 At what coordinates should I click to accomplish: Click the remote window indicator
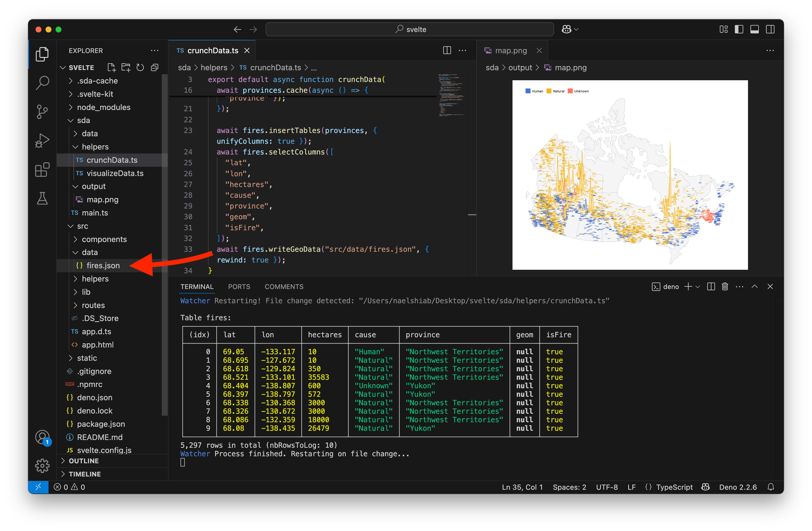click(x=38, y=487)
